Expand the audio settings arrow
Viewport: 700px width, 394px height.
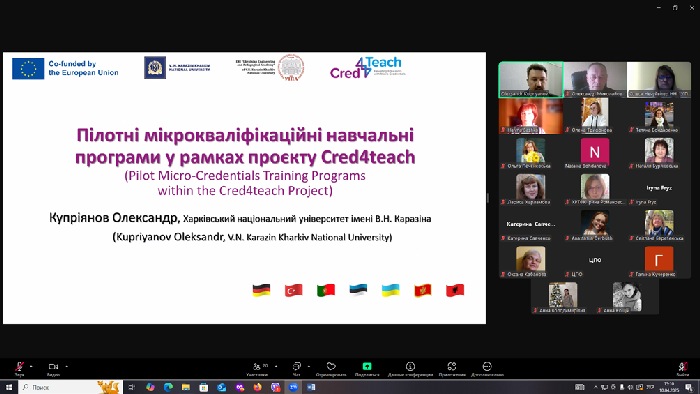pos(31,366)
